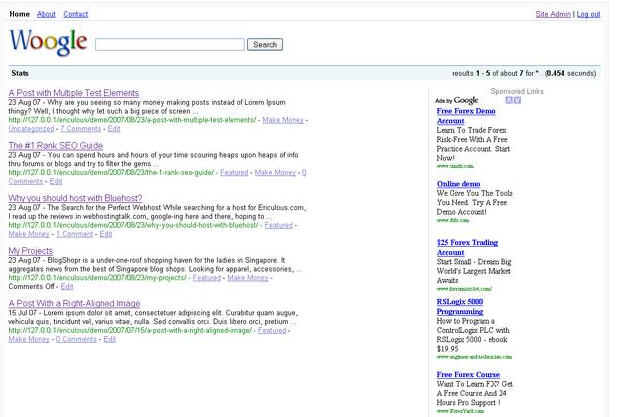Click the previous ads arrow icon
This screenshot has height=417, width=621.
[x=509, y=100]
